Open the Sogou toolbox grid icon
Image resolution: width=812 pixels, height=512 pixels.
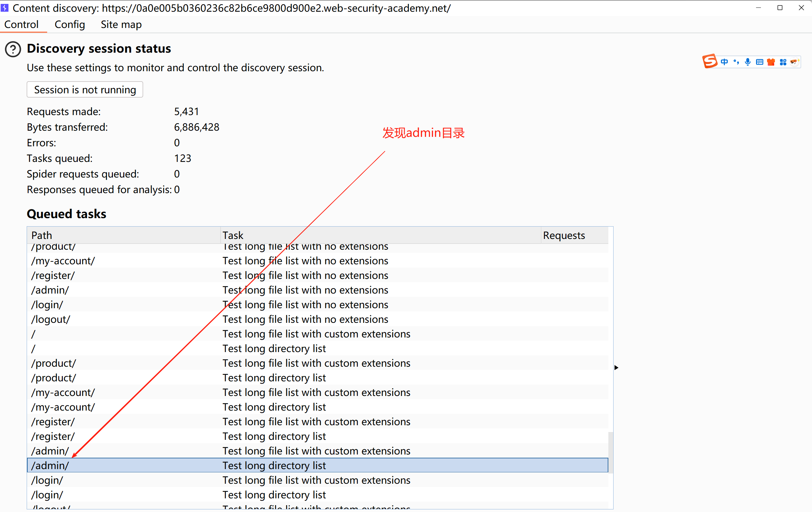tap(783, 62)
